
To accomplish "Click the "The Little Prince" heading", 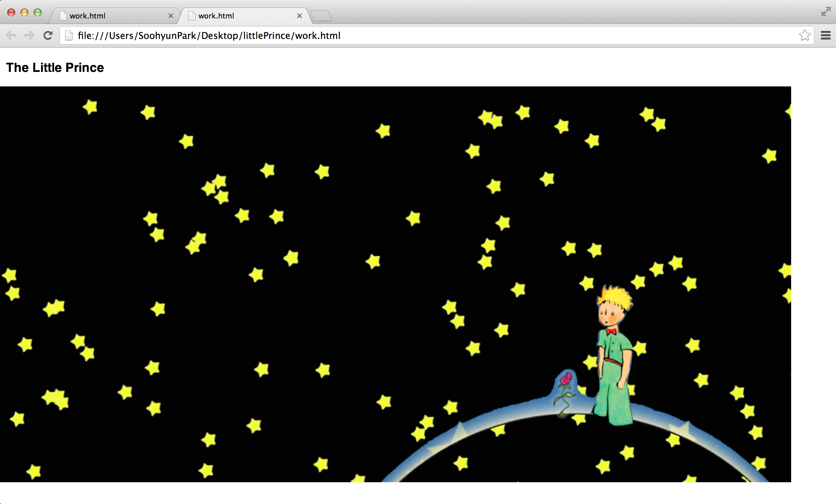I will (x=55, y=68).
